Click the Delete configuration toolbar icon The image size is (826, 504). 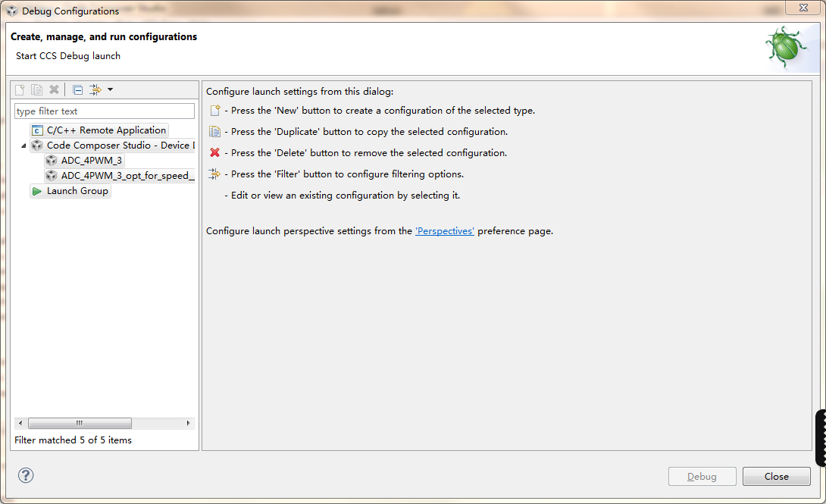tap(54, 89)
